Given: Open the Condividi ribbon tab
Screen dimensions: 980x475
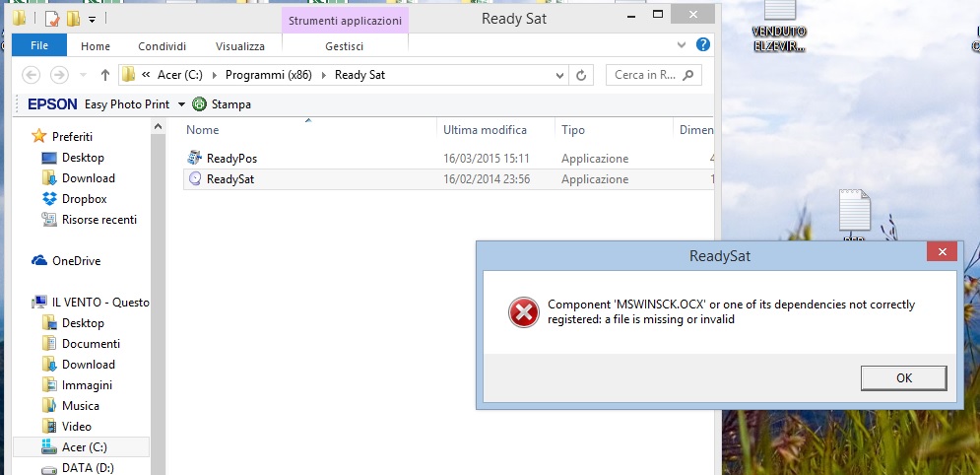Looking at the screenshot, I should (162, 46).
